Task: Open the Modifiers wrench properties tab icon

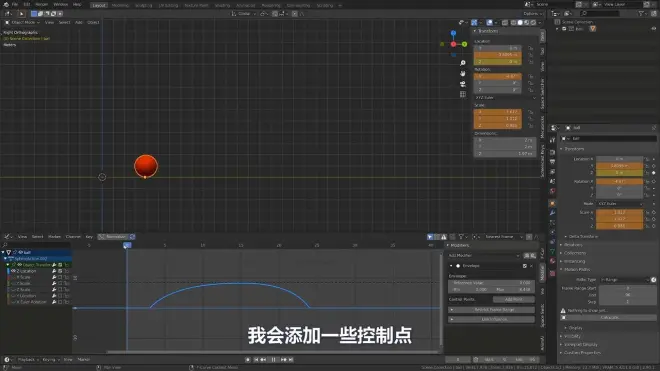Action: (552, 213)
